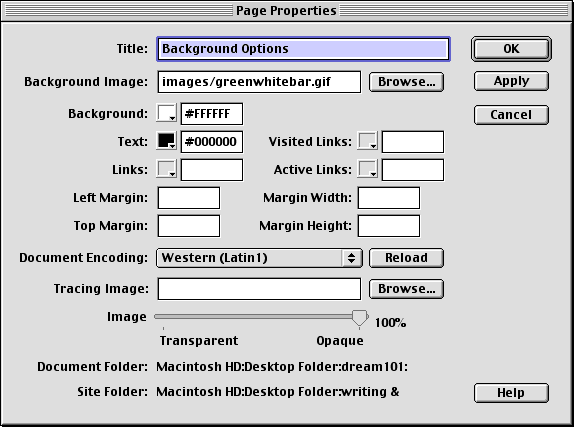Reload the document with selected encoding
Image resolution: width=574 pixels, height=427 pixels.
406,258
